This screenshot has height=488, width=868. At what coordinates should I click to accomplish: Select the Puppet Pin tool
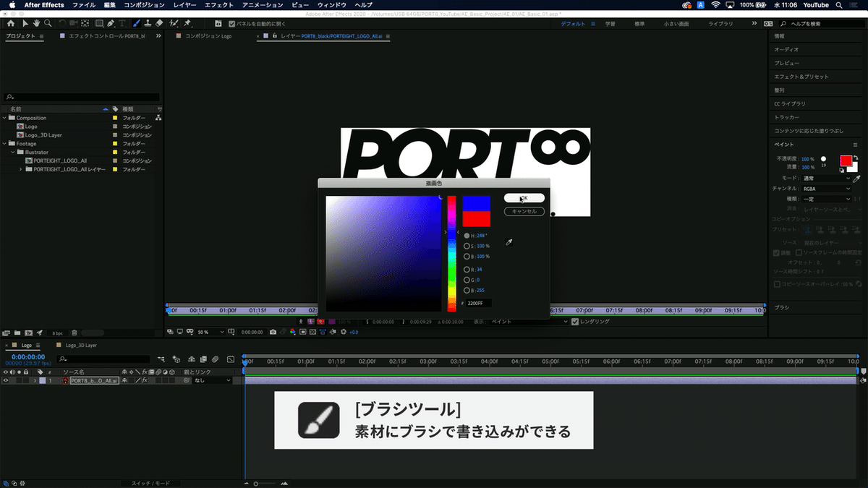187,23
